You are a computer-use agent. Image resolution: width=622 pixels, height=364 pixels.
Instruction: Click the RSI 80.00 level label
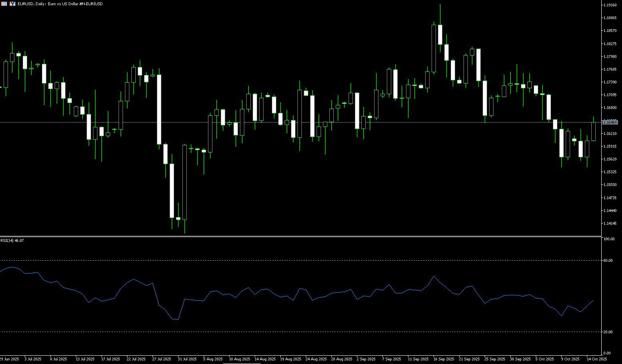[608, 261]
